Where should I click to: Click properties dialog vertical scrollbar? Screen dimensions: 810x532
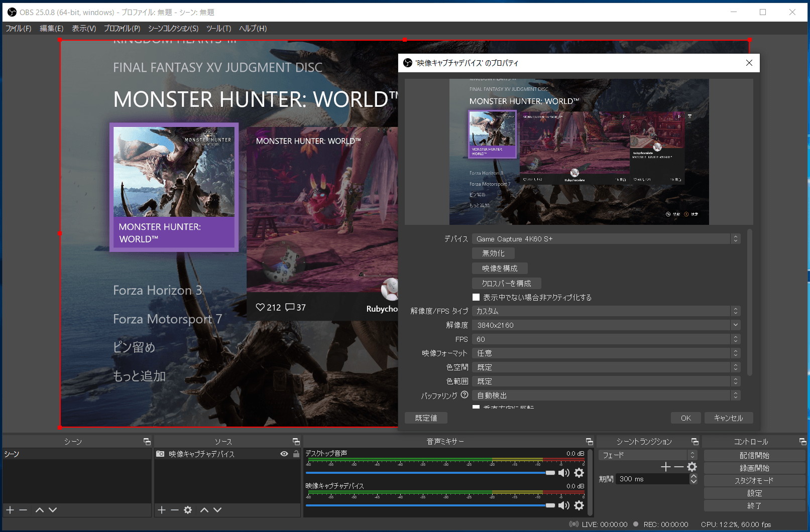[x=749, y=303]
